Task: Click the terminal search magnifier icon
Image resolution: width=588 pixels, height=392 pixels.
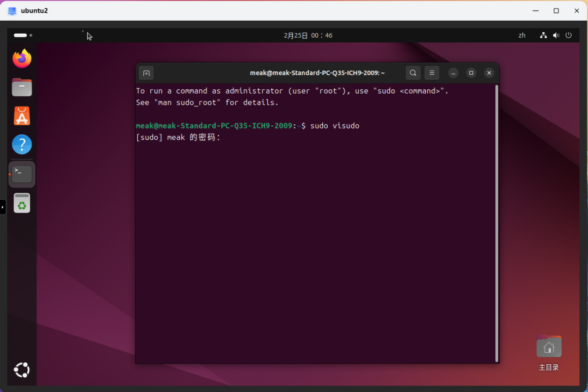Action: coord(413,73)
